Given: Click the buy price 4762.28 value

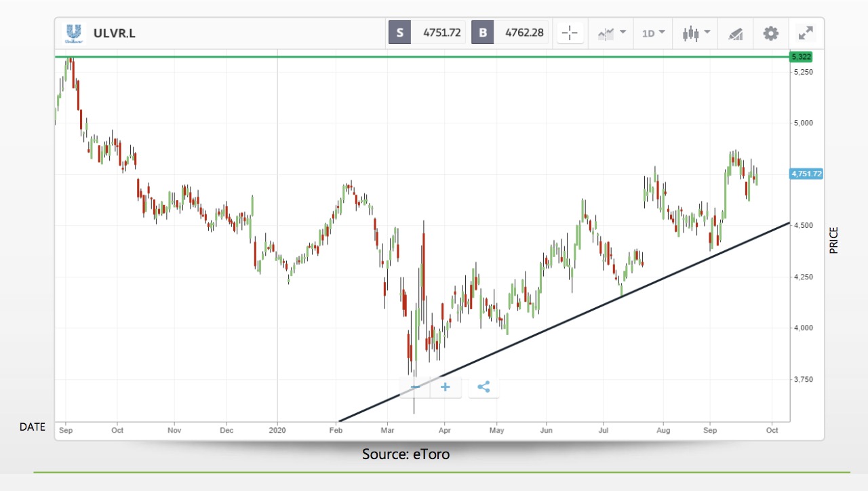Looking at the screenshot, I should [524, 33].
